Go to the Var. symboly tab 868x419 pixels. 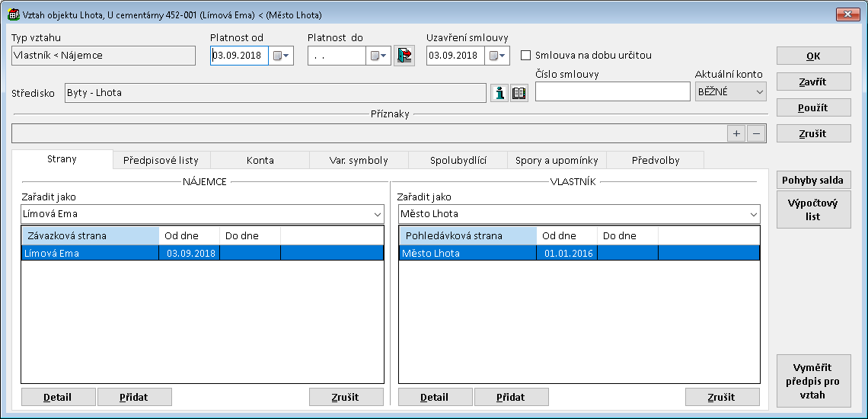point(359,161)
